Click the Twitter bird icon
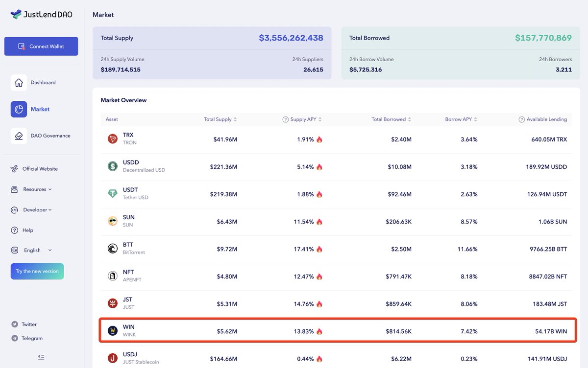 pos(15,324)
